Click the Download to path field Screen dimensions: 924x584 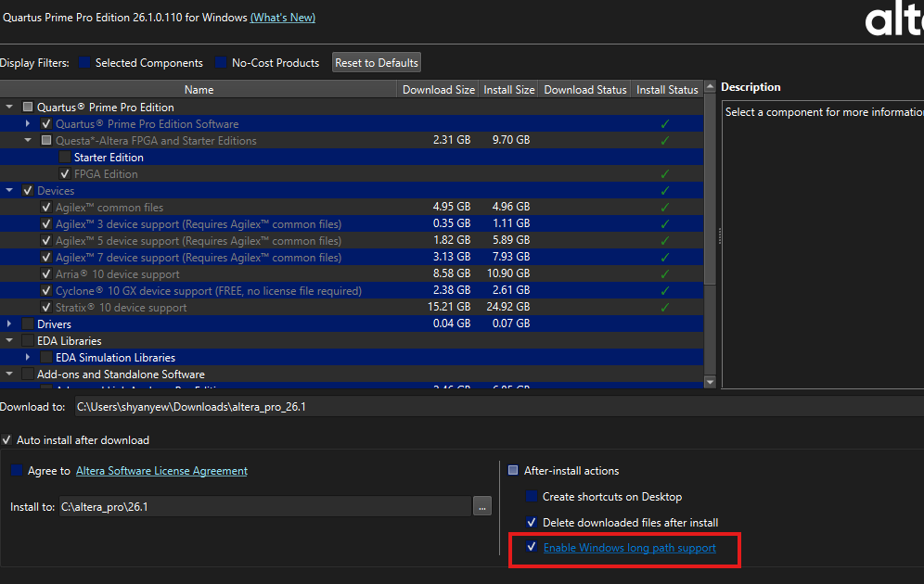coord(499,407)
